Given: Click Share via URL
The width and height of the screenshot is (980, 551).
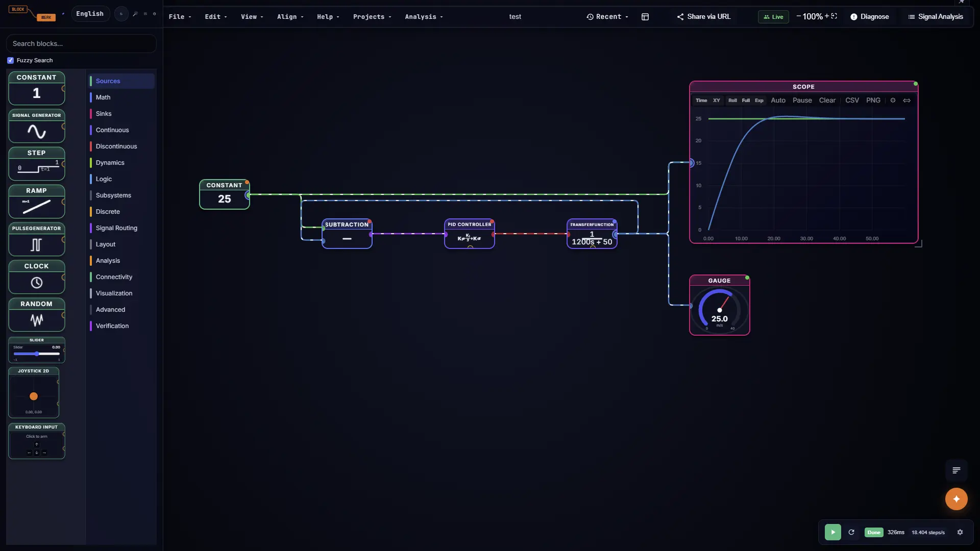Looking at the screenshot, I should tap(704, 17).
